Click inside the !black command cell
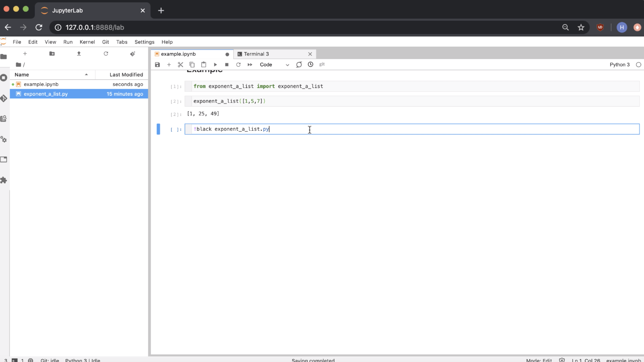The image size is (644, 362). (387, 129)
